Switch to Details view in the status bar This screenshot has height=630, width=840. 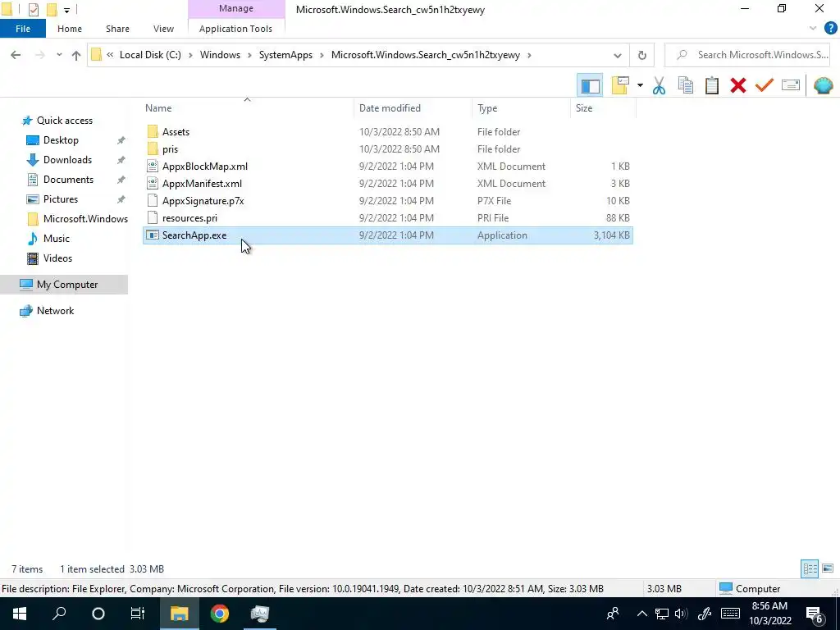(810, 568)
